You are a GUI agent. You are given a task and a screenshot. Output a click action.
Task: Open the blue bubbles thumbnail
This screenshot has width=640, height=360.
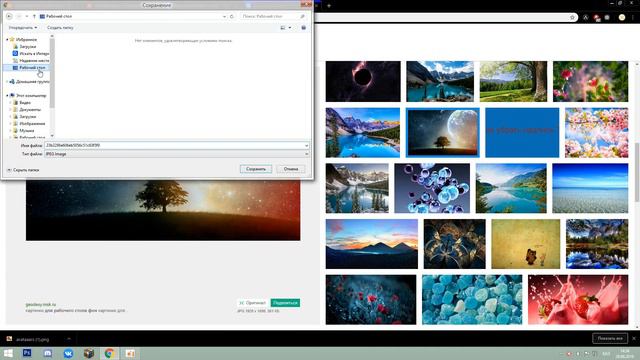pos(432,188)
